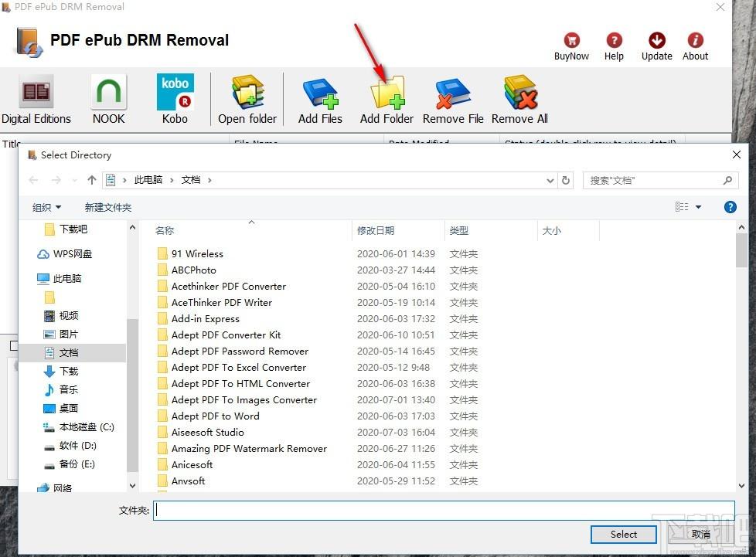Create new folder with 新建文件夹
Viewport: 756px width, 557px height.
108,207
